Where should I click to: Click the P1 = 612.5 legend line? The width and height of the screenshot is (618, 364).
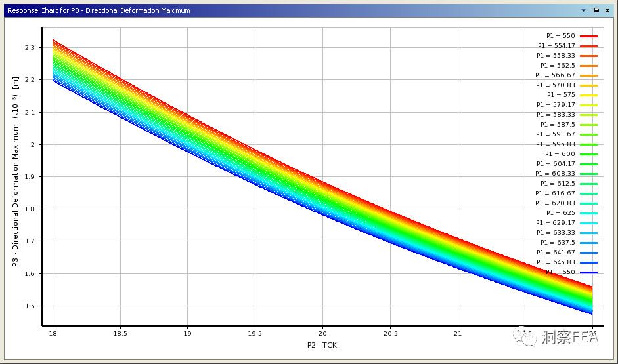pos(588,184)
